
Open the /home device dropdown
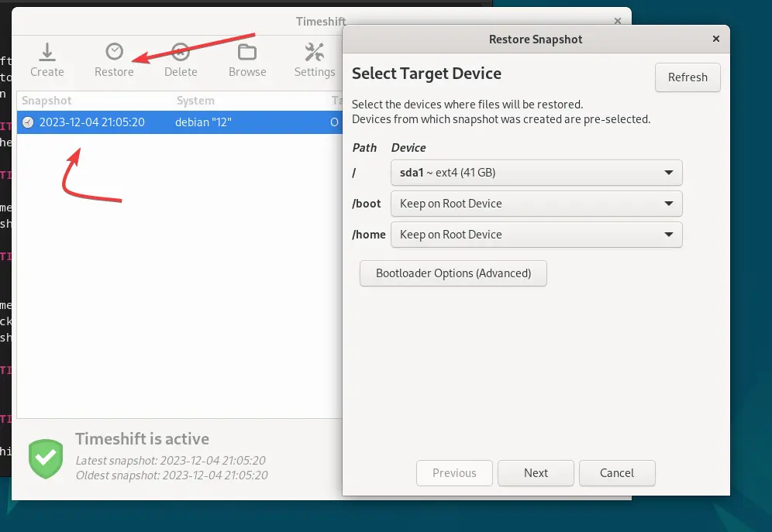(536, 235)
